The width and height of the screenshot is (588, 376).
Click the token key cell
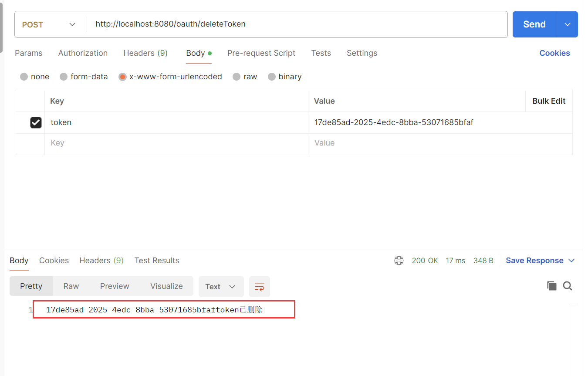pyautogui.click(x=176, y=122)
